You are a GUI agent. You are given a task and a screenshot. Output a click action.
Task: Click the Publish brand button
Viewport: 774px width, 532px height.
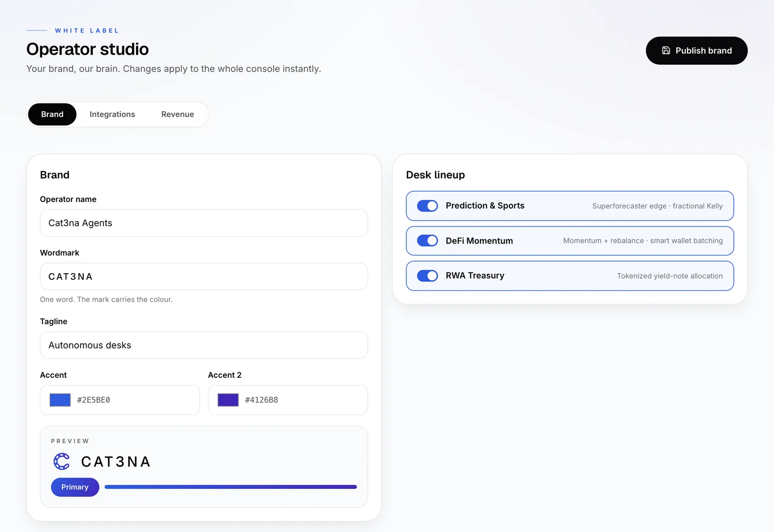(x=697, y=50)
